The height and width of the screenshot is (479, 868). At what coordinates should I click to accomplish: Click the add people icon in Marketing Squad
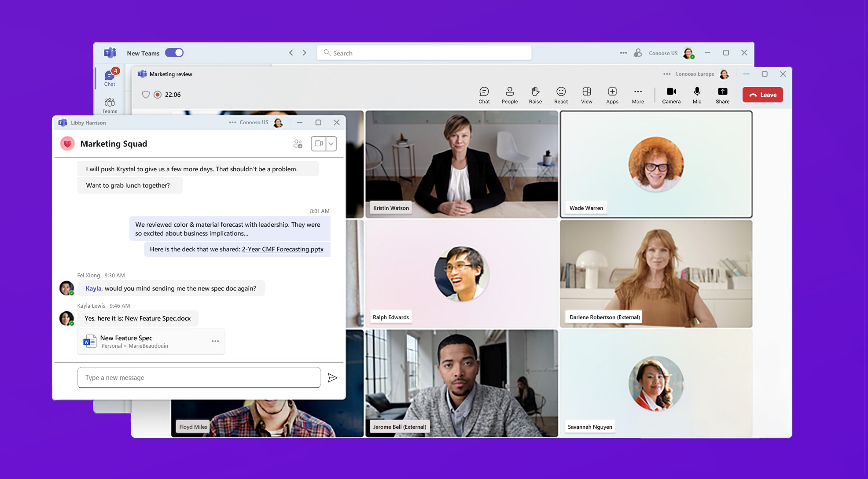[x=298, y=144]
